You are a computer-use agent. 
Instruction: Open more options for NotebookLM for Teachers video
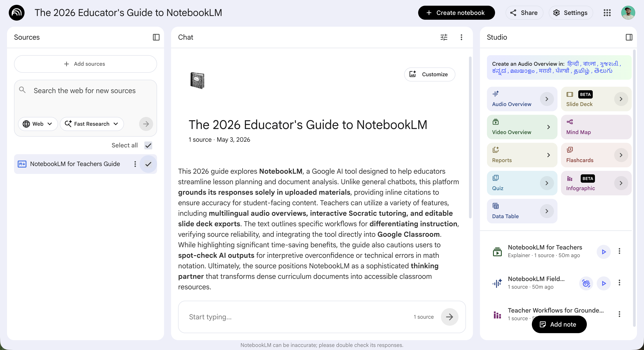pyautogui.click(x=619, y=251)
